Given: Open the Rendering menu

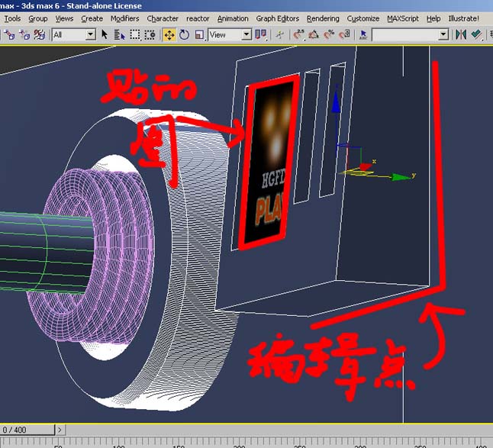Looking at the screenshot, I should coord(323,18).
